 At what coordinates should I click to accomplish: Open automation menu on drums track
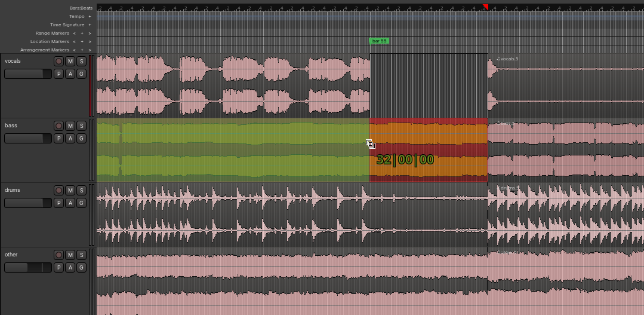[70, 203]
